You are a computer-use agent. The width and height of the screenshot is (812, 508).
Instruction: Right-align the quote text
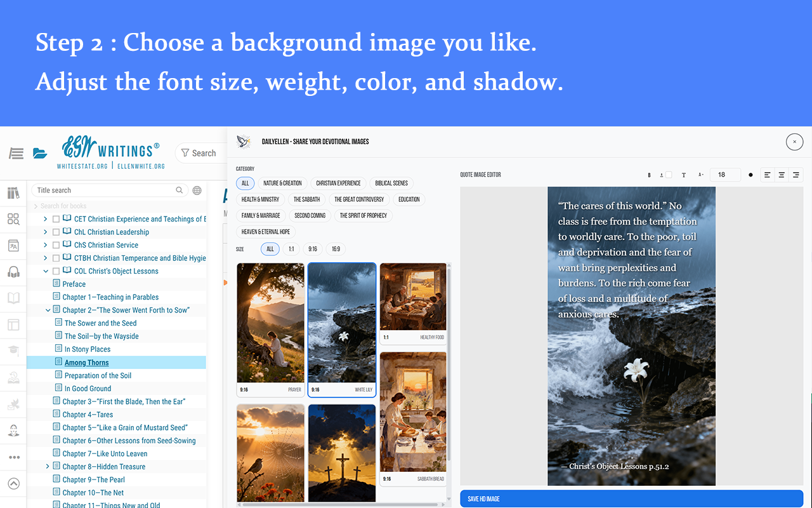click(x=796, y=175)
